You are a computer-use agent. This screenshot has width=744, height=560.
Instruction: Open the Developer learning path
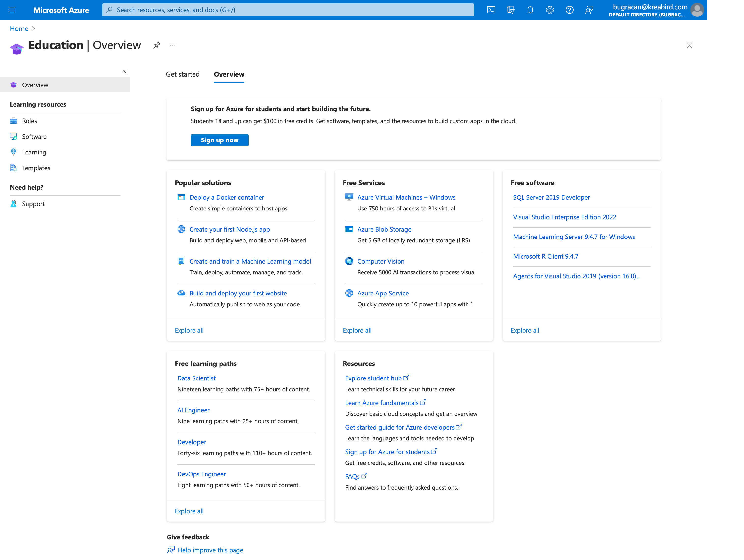point(192,442)
